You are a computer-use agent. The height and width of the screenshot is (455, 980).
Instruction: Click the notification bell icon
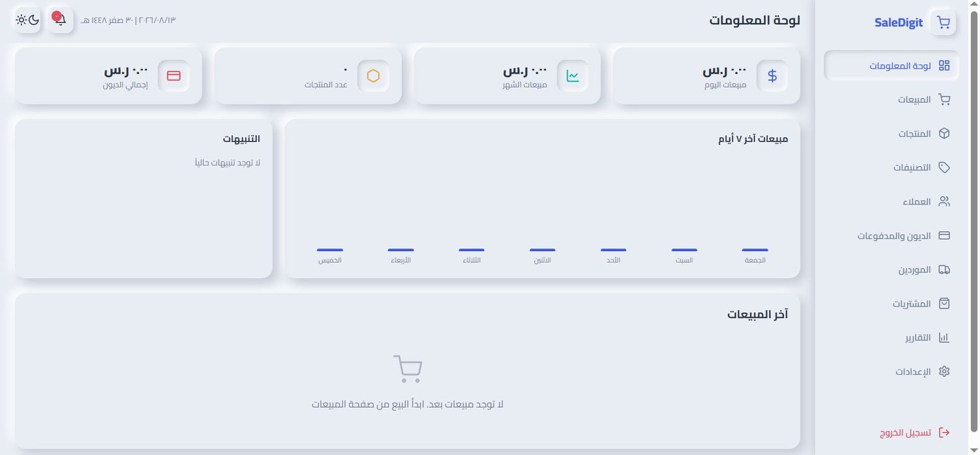pos(60,20)
